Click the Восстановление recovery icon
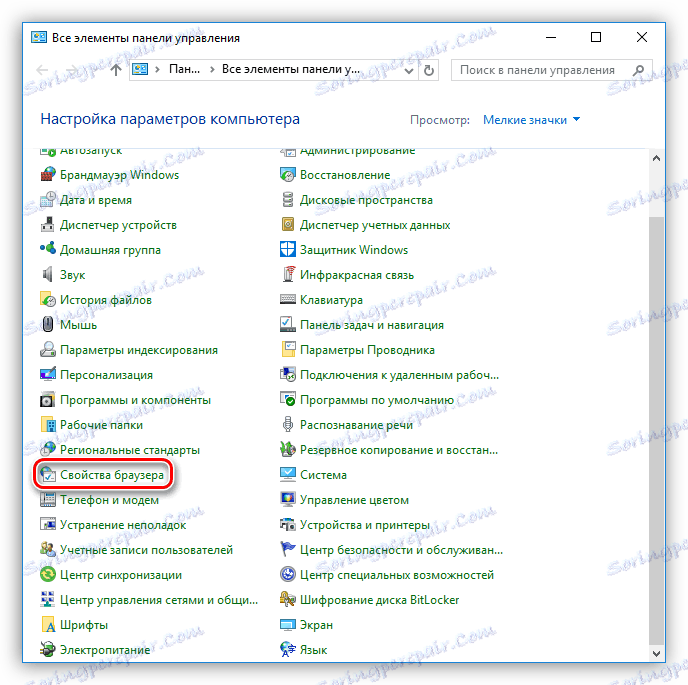The width and height of the screenshot is (688, 685). (x=288, y=175)
